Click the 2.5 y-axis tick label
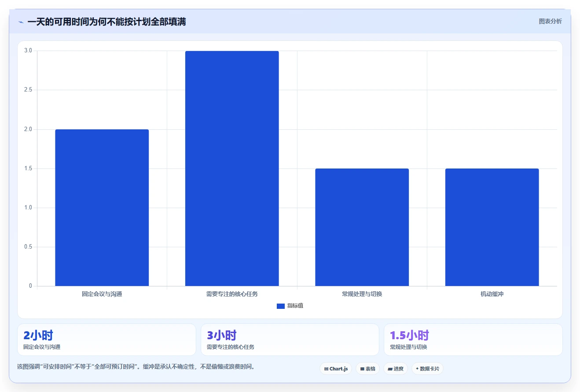 pos(28,90)
